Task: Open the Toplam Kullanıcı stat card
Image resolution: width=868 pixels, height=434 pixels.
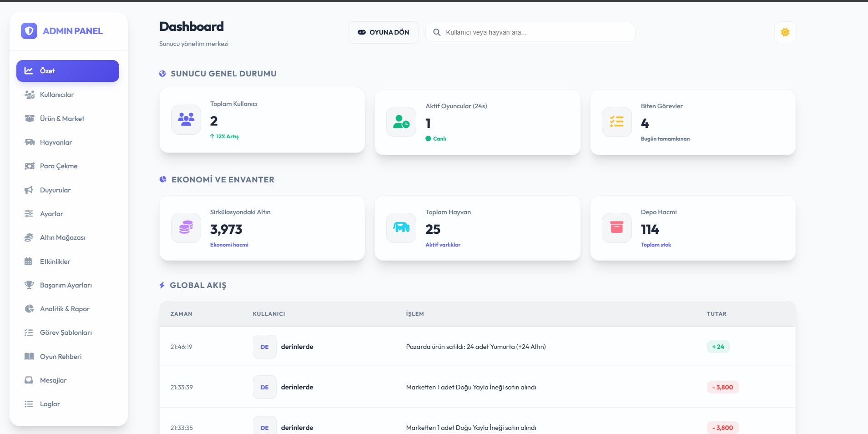Action: pos(262,120)
